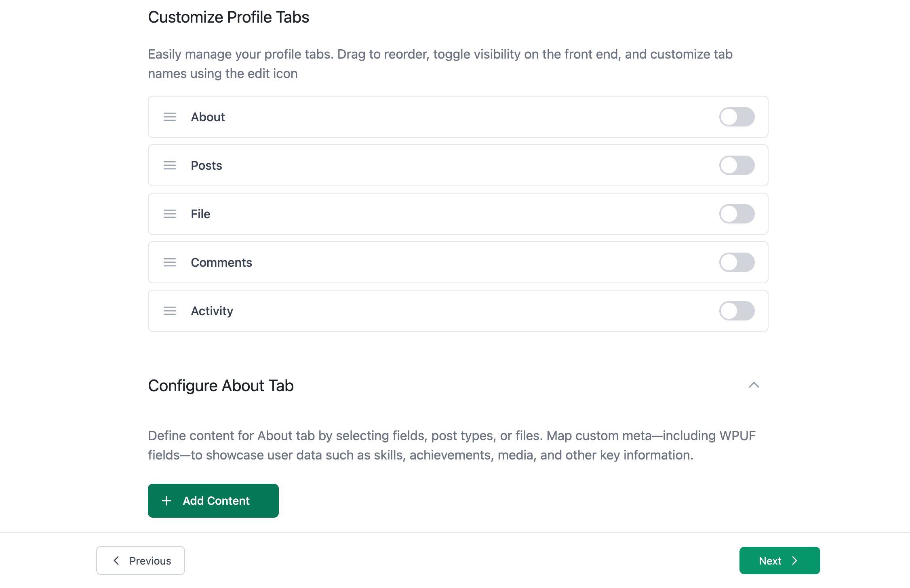910x588 pixels.
Task: Click the Add Content button
Action: [x=213, y=501]
